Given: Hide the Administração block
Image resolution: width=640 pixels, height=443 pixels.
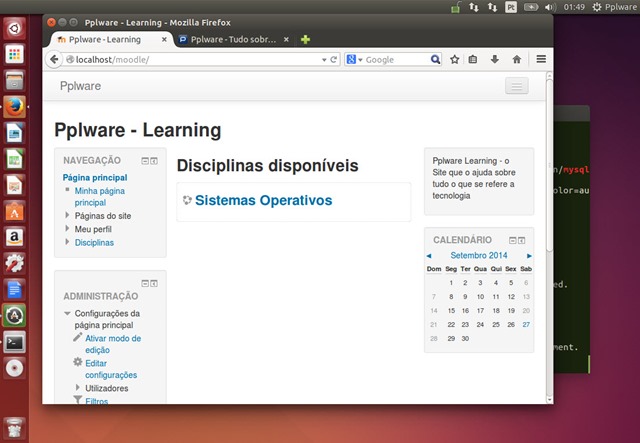Looking at the screenshot, I should tap(145, 283).
